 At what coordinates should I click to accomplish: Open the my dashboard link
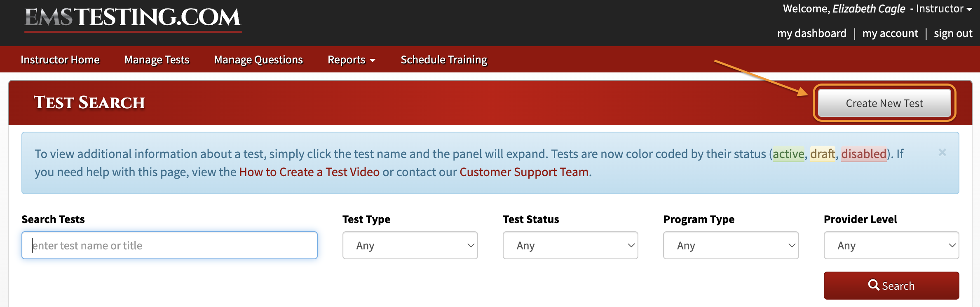(x=811, y=33)
